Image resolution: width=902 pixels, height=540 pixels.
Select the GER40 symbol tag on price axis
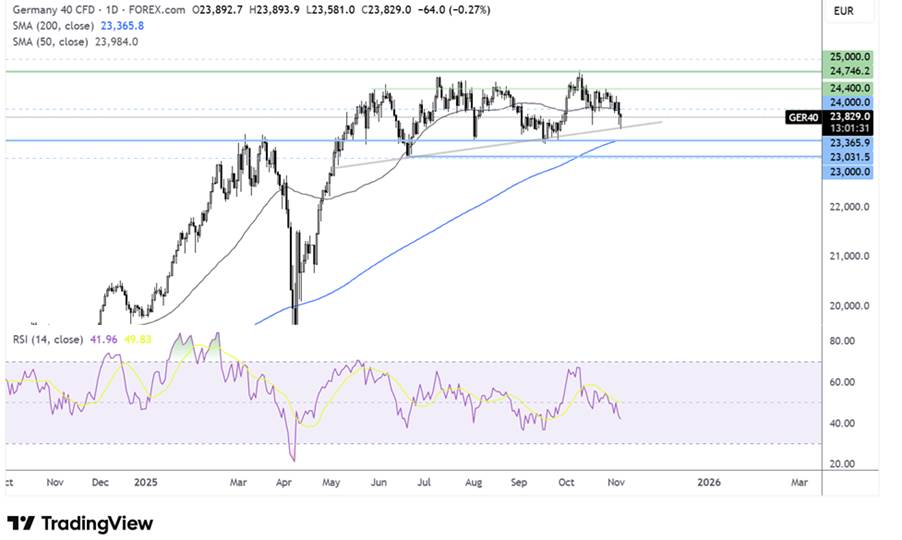803,116
